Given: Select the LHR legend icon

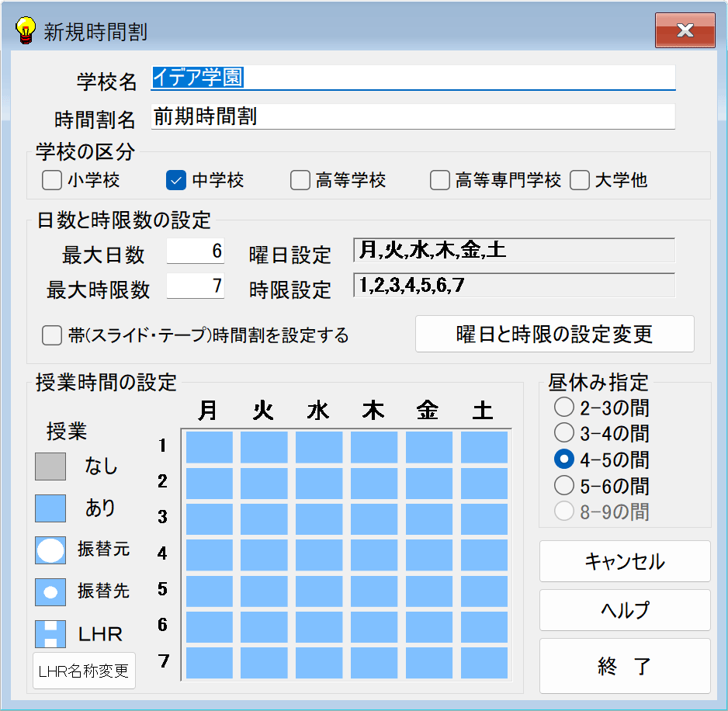Looking at the screenshot, I should 50,634.
